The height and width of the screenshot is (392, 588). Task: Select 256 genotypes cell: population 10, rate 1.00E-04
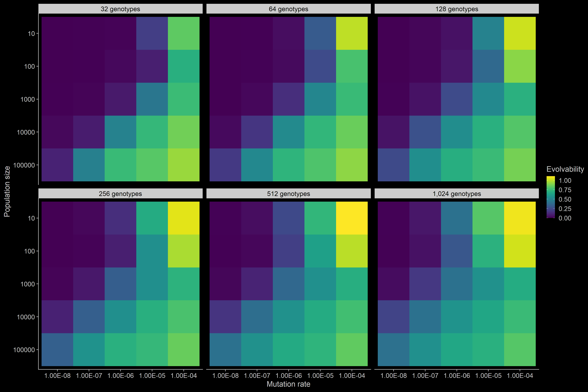[184, 218]
